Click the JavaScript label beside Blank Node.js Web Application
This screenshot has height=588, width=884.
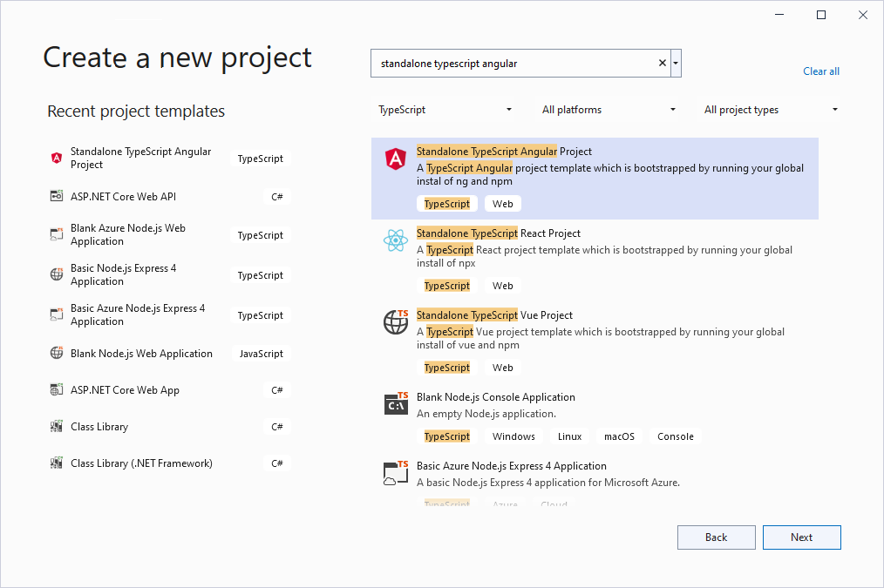pyautogui.click(x=261, y=354)
